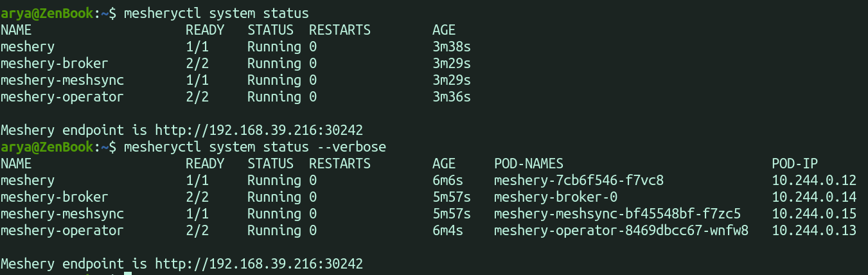Click the 6m4s age value
This screenshot has height=275, width=868.
448,230
